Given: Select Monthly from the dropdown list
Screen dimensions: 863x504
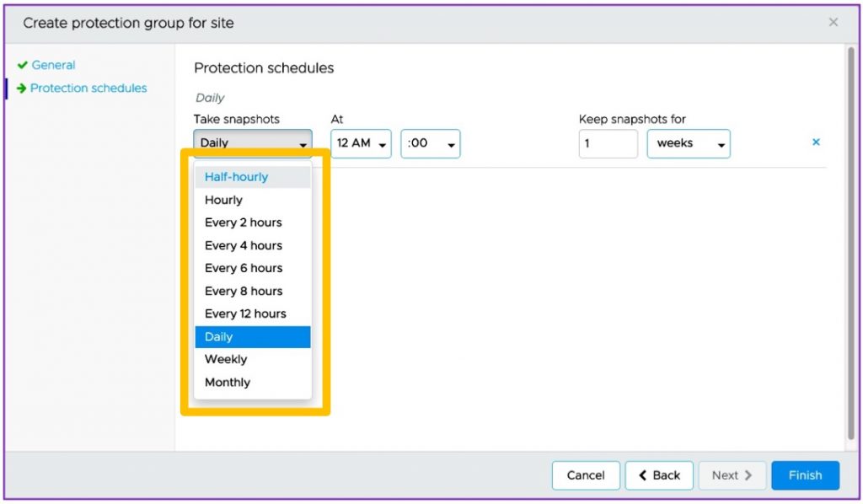Looking at the screenshot, I should [228, 382].
